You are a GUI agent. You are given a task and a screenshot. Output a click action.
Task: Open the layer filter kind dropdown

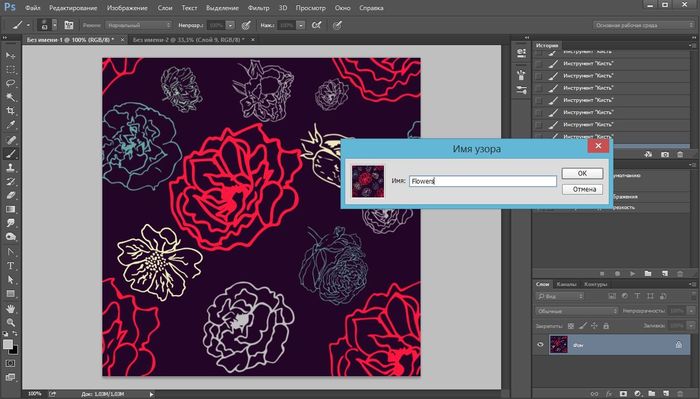(560, 296)
